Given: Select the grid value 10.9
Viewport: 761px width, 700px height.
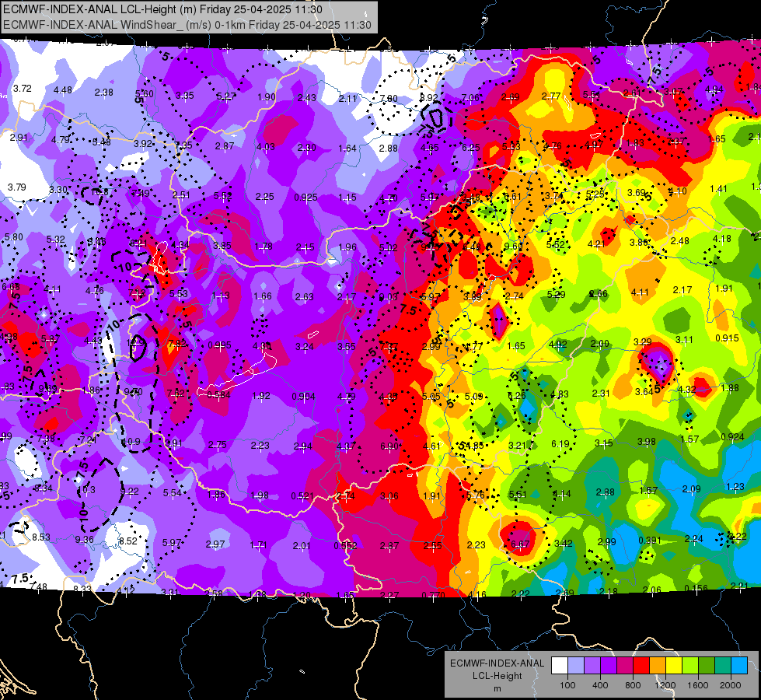Looking at the screenshot, I should [x=131, y=442].
